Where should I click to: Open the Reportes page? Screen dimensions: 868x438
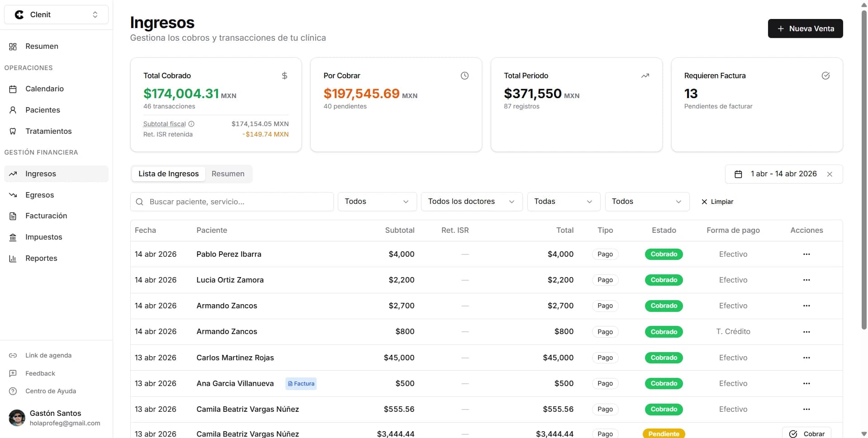[56, 258]
